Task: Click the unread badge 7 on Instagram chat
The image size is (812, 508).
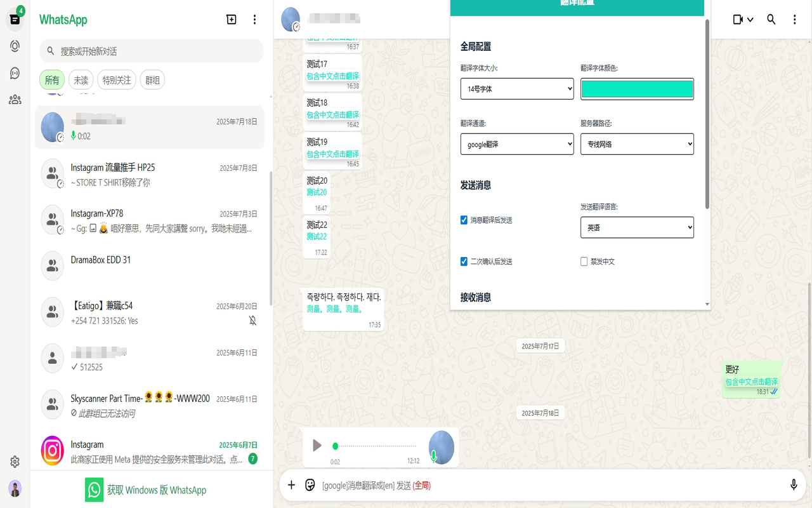Action: [x=252, y=458]
